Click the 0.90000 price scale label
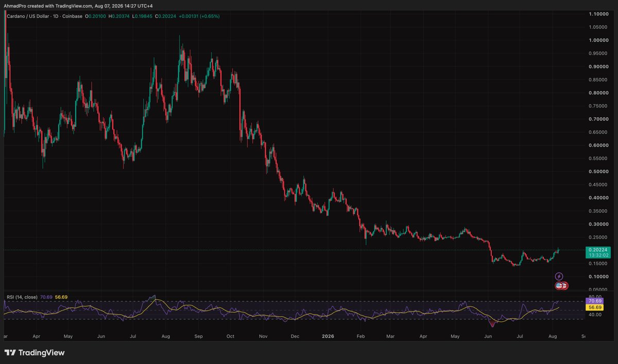The height and width of the screenshot is (364, 618). 599,66
